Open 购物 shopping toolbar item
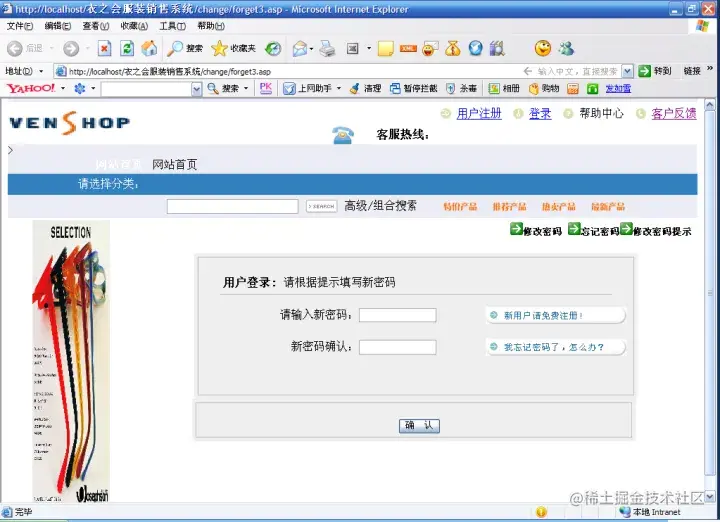 pyautogui.click(x=544, y=88)
